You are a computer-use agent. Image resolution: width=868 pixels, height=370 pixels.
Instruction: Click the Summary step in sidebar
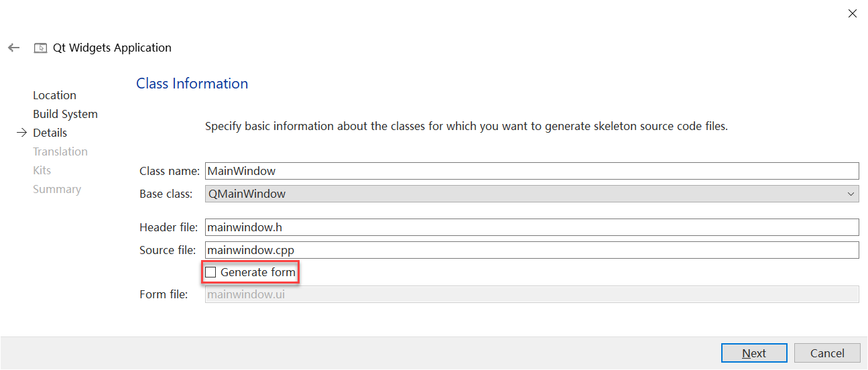[x=57, y=189]
